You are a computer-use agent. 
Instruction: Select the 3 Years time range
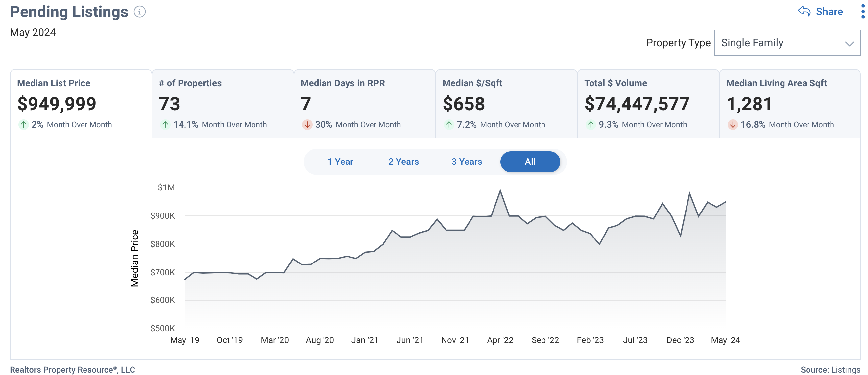pyautogui.click(x=466, y=162)
